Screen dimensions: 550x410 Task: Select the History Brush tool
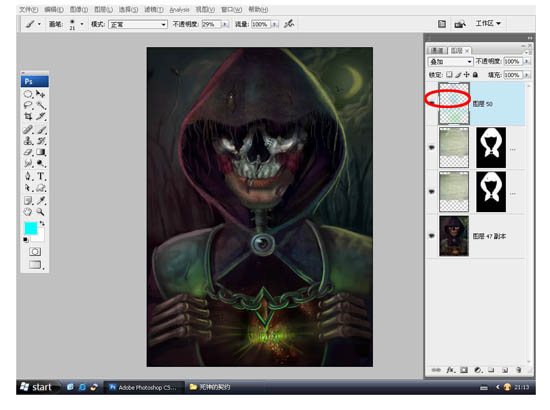(41, 141)
